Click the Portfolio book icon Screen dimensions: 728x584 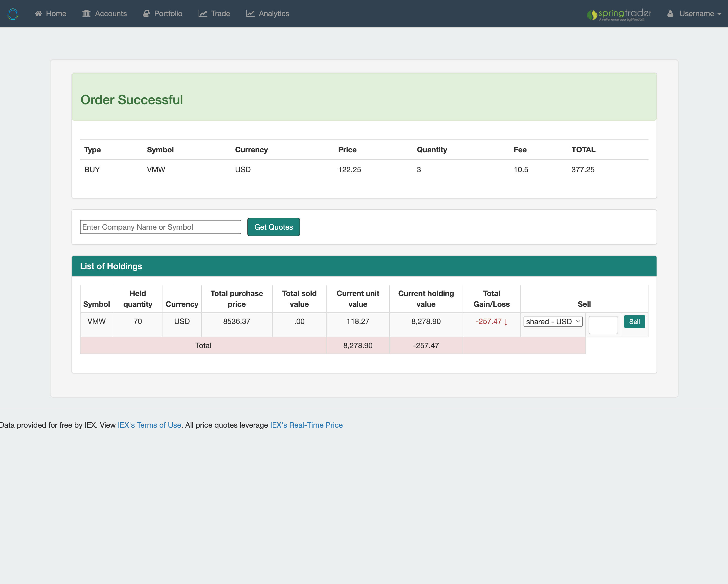tap(146, 13)
